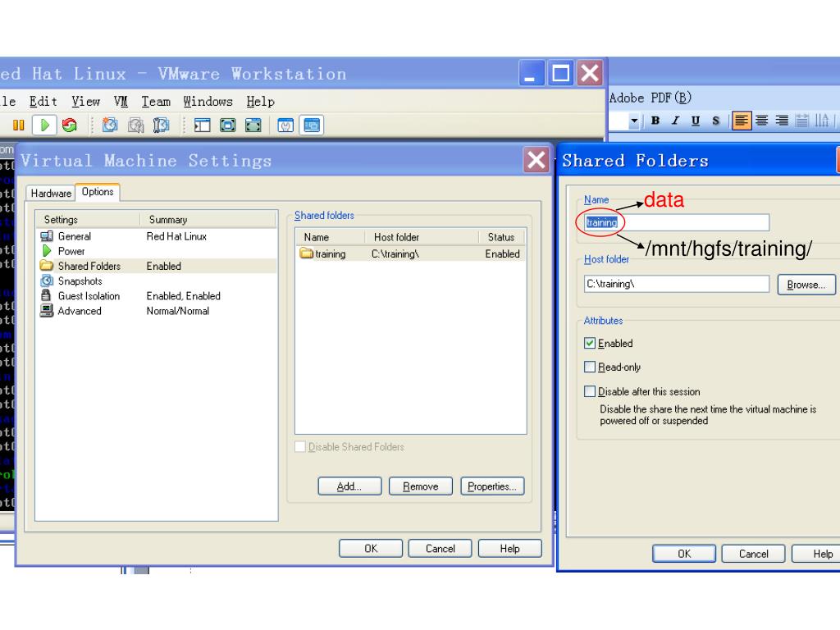Viewport: 840px width, 630px height.
Task: Open the VM menu
Action: (x=121, y=101)
